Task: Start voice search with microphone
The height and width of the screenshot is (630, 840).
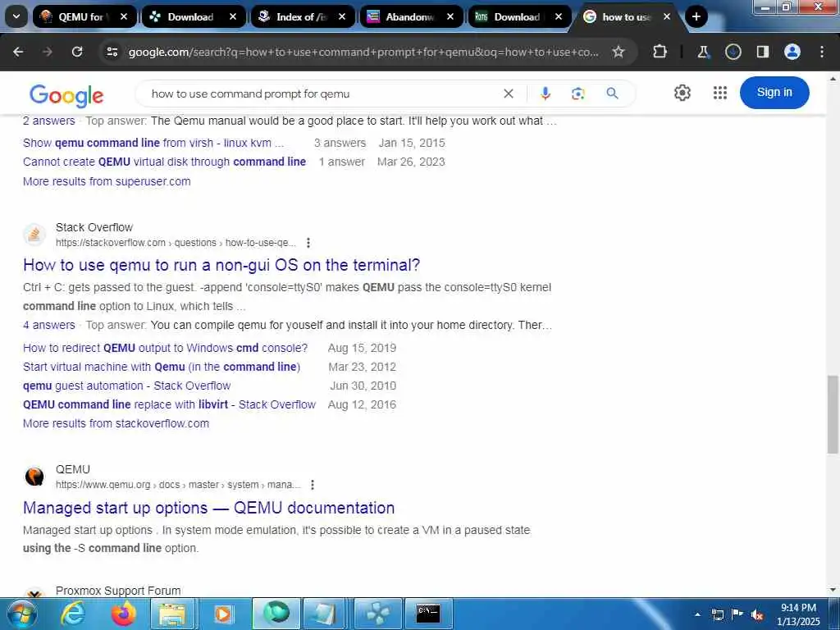Action: 545,94
